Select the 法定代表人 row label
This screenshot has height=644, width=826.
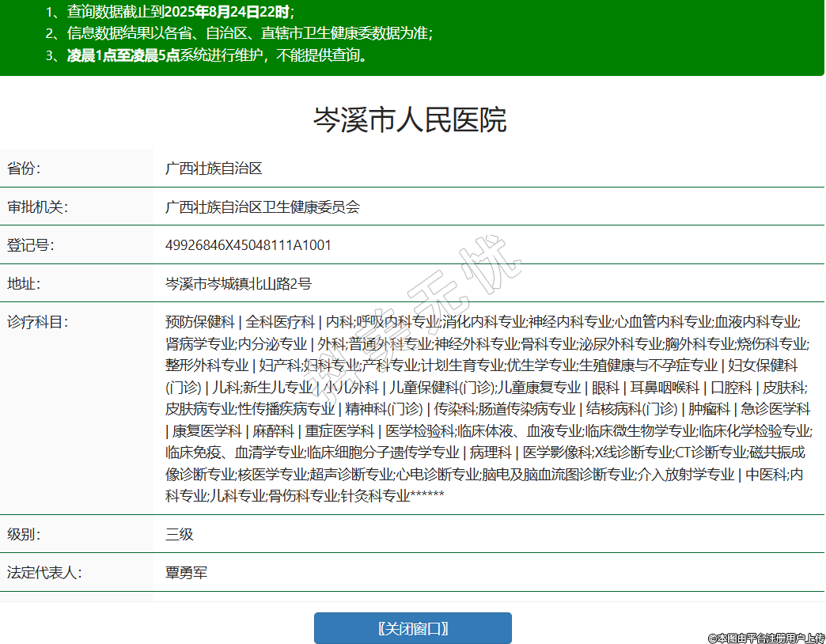pyautogui.click(x=44, y=573)
